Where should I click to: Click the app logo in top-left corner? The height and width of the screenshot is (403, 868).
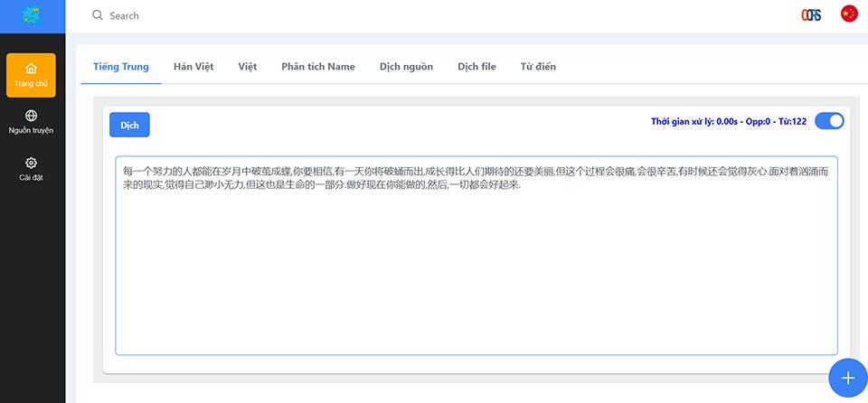coord(31,15)
